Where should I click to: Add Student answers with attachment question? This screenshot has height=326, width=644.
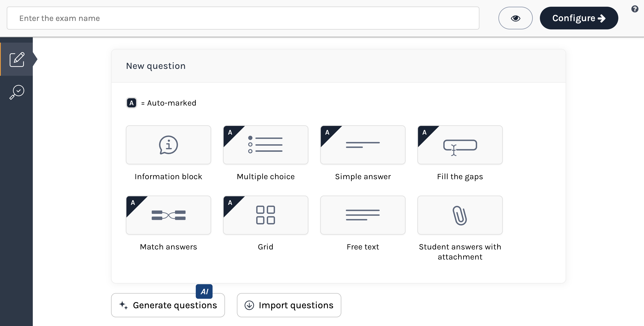(x=460, y=215)
